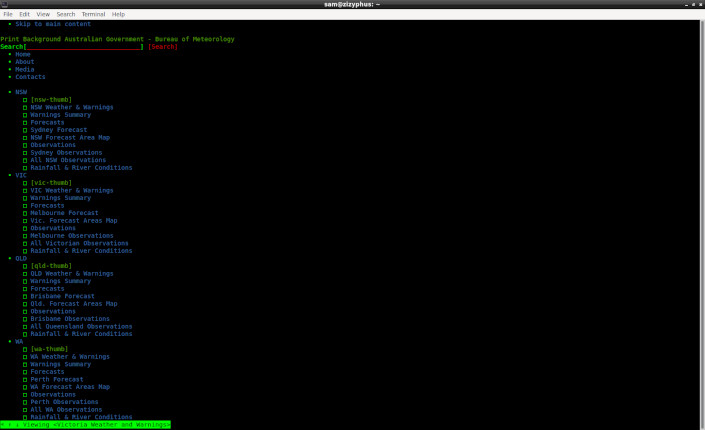Screen dimensions: 705x430
Task: Open All Victorian Observations link
Action: [79, 243]
